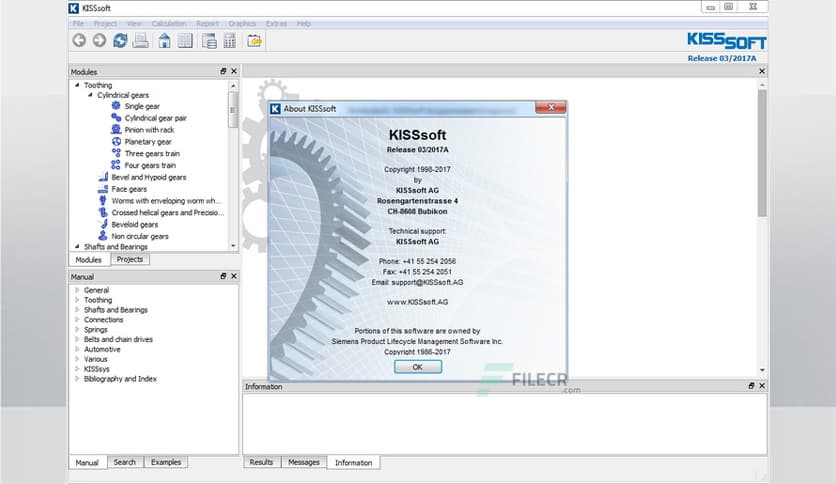Image resolution: width=836 pixels, height=484 pixels.
Task: Click the calculator icon in toolbar
Action: click(x=230, y=40)
